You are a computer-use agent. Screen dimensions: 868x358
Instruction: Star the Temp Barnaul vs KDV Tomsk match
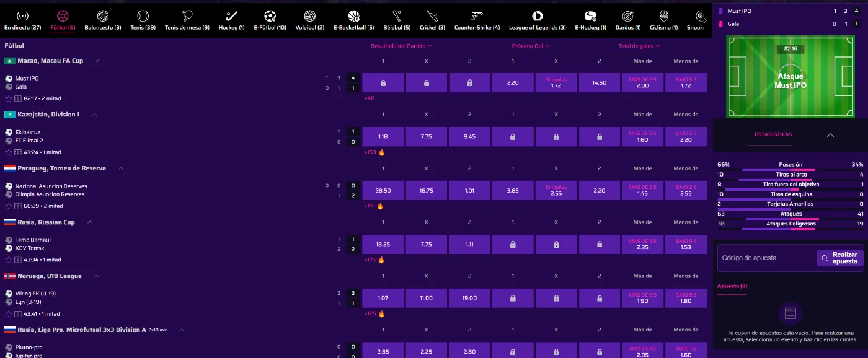click(9, 260)
